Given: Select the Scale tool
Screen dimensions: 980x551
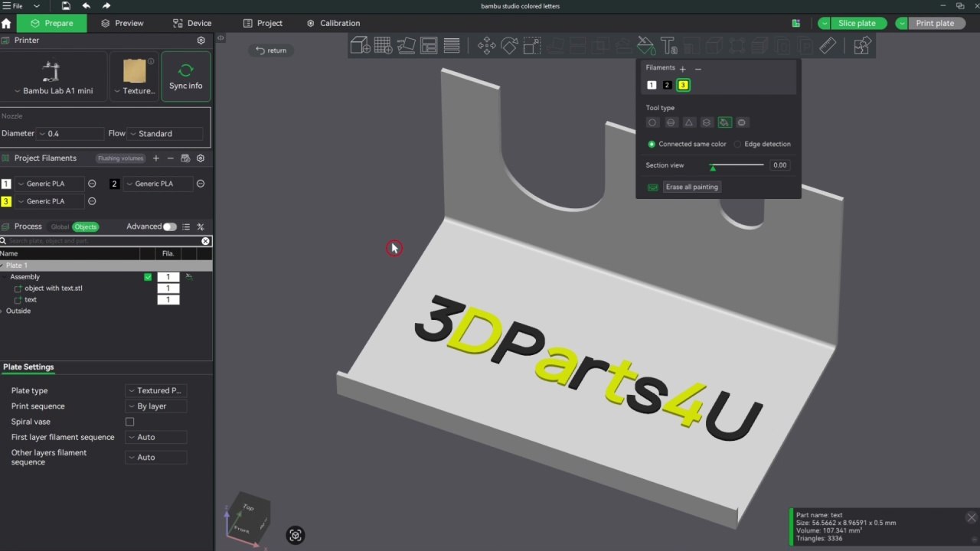Looking at the screenshot, I should click(x=532, y=46).
